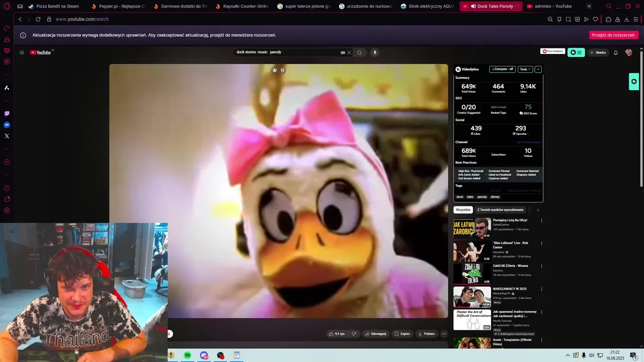Open options for Jak opanować trudne rozmowy video
Image resolution: width=644 pixels, height=362 pixels.
[541, 312]
